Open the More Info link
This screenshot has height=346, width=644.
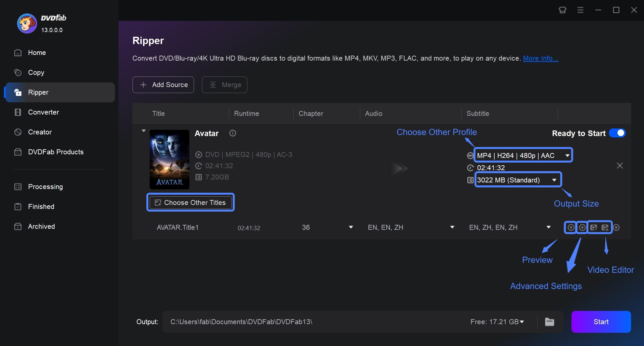[540, 58]
